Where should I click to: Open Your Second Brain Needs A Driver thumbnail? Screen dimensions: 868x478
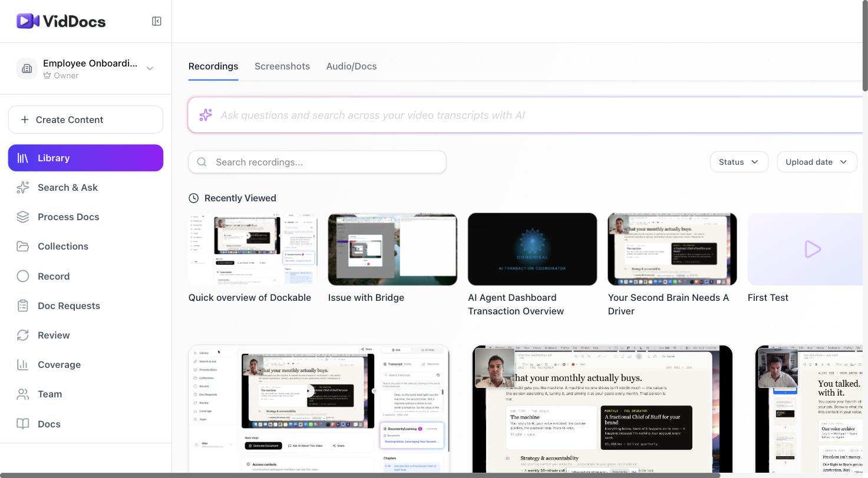pyautogui.click(x=672, y=249)
